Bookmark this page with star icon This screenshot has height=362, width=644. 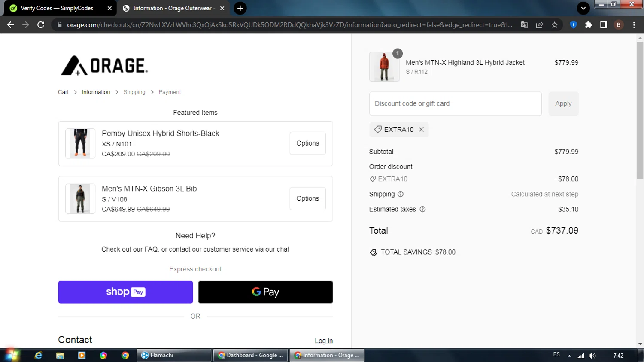click(x=555, y=25)
